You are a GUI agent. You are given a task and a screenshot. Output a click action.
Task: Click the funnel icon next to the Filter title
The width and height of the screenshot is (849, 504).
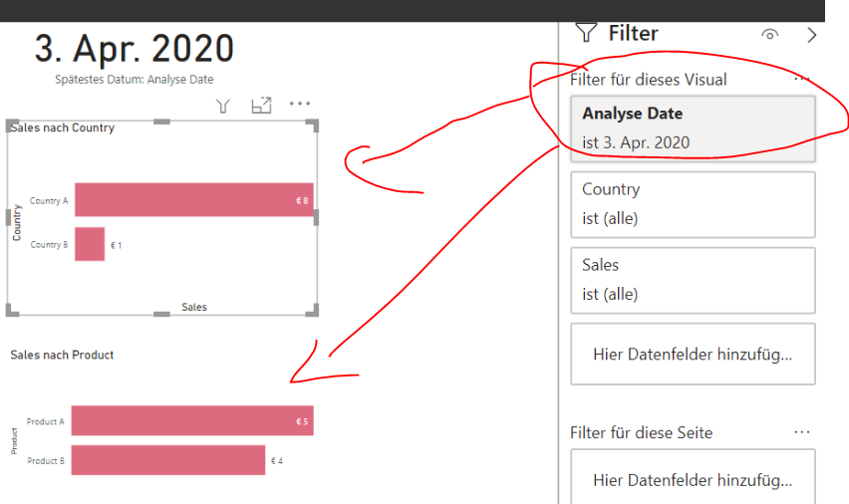tap(586, 33)
